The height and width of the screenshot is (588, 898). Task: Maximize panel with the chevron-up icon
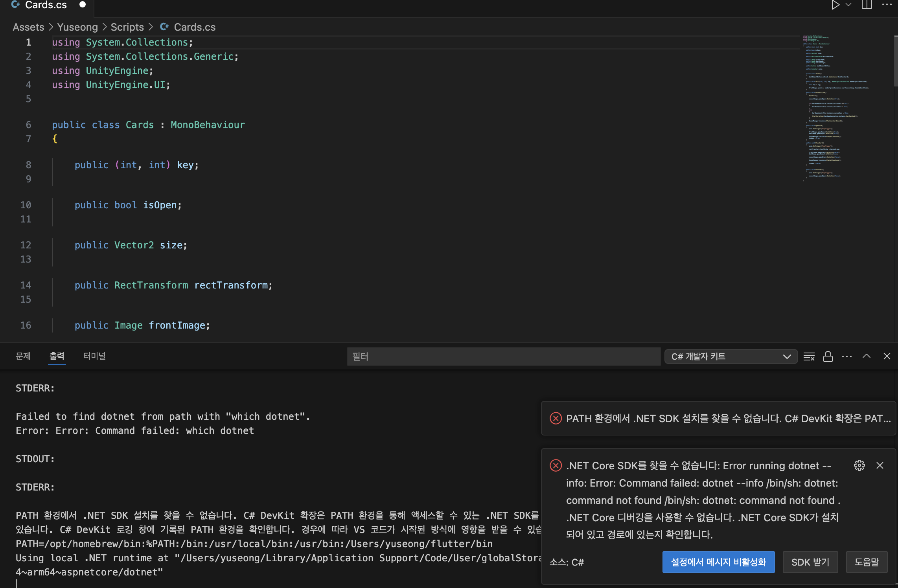point(867,356)
